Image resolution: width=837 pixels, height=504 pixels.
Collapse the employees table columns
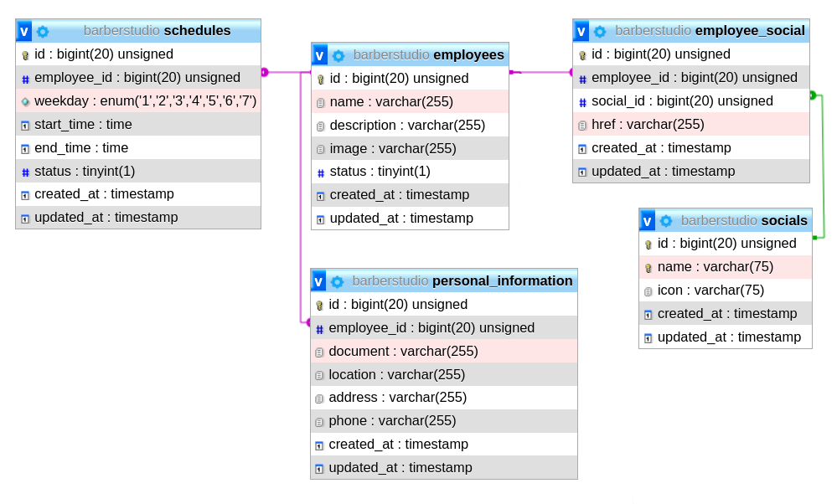tap(320, 55)
